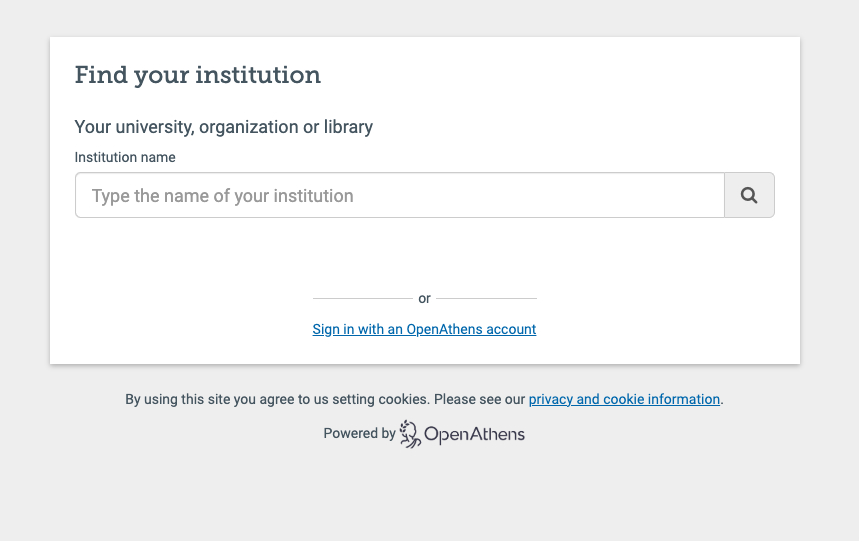The image size is (859, 541).
Task: Click the 'or' divider text
Action: [424, 298]
